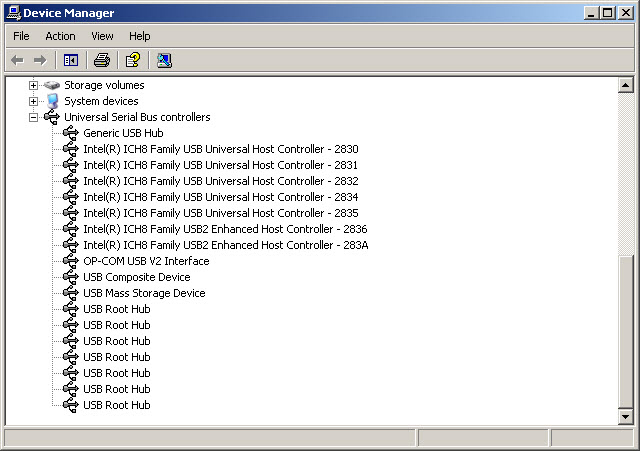
Task: Collapse Universal Serial Bus controllers node
Action: 33,117
